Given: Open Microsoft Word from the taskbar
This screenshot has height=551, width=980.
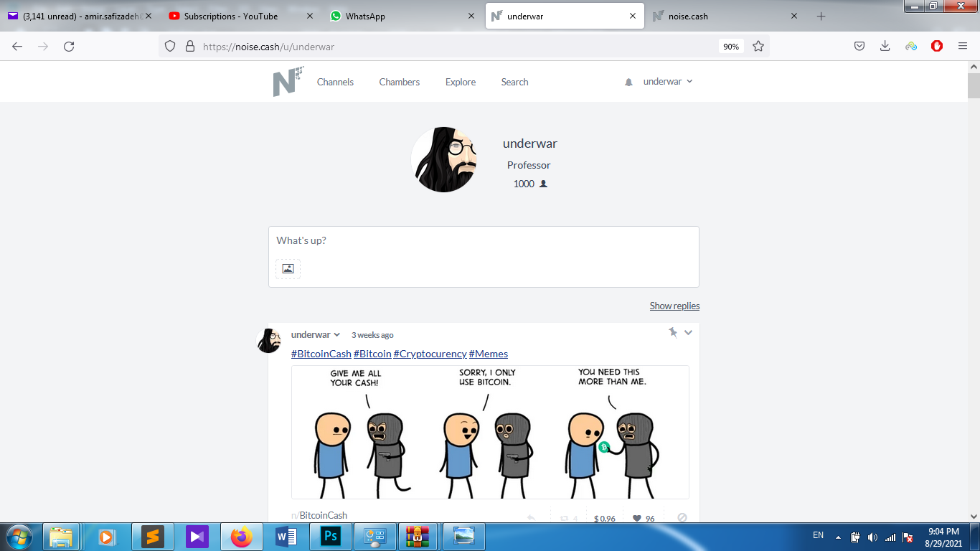Looking at the screenshot, I should tap(286, 537).
